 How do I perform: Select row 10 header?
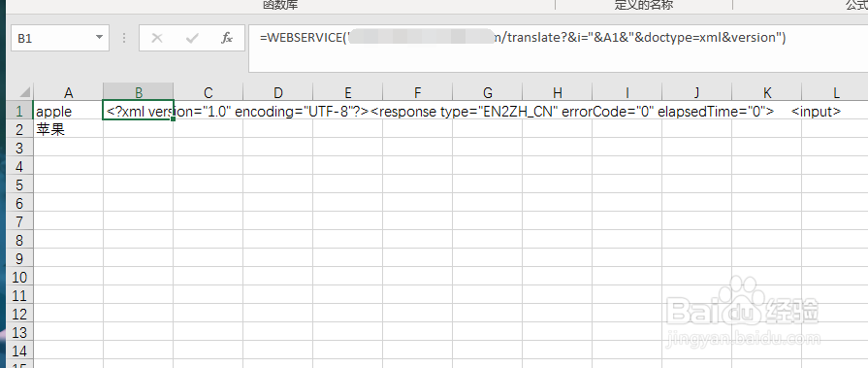click(20, 277)
